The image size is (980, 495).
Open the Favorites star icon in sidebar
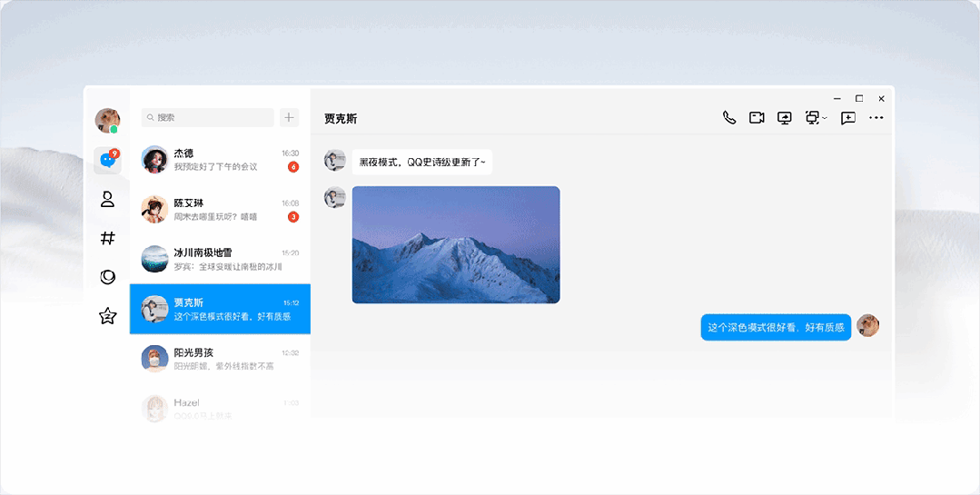click(107, 316)
